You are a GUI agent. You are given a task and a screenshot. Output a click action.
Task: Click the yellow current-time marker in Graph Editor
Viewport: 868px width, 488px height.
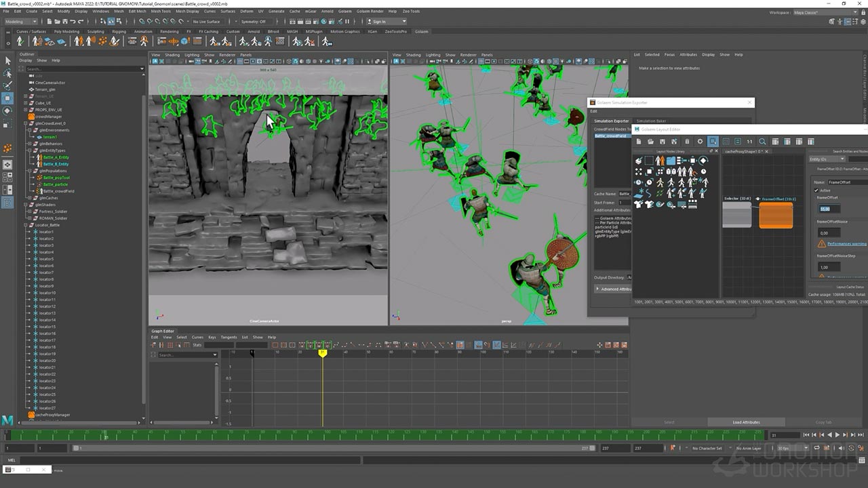[323, 352]
